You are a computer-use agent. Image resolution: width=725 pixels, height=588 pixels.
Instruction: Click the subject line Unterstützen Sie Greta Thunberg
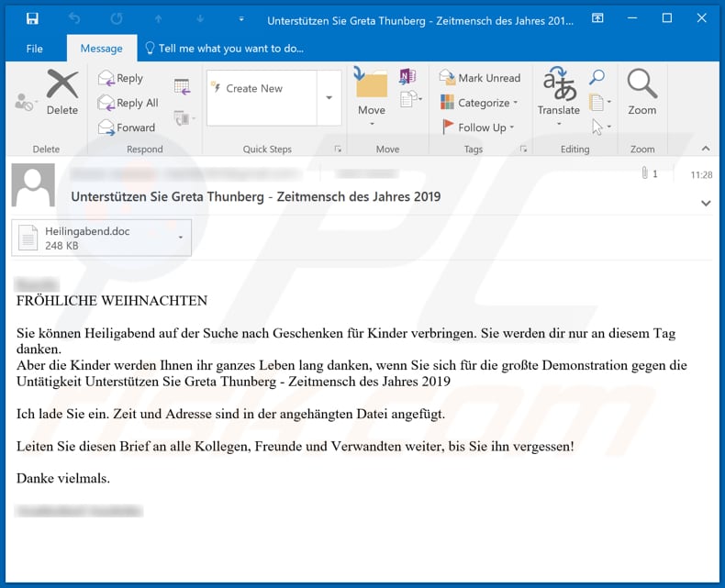coord(256,196)
